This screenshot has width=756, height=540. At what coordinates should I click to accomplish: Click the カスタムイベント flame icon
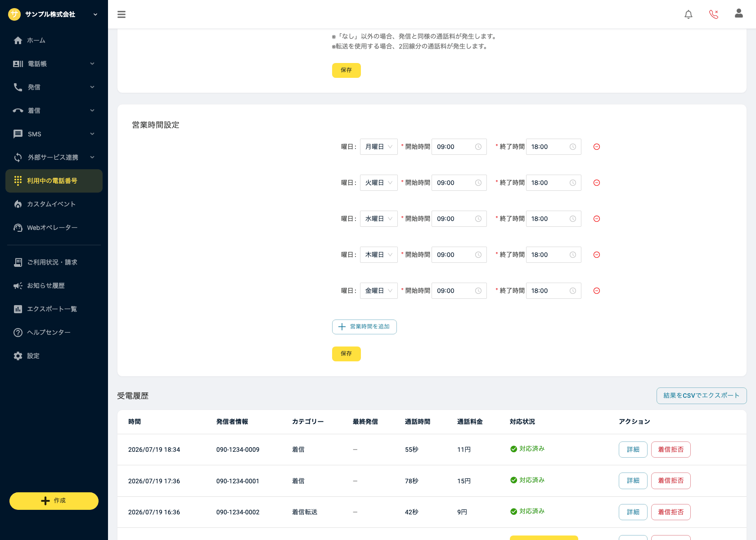click(18, 204)
